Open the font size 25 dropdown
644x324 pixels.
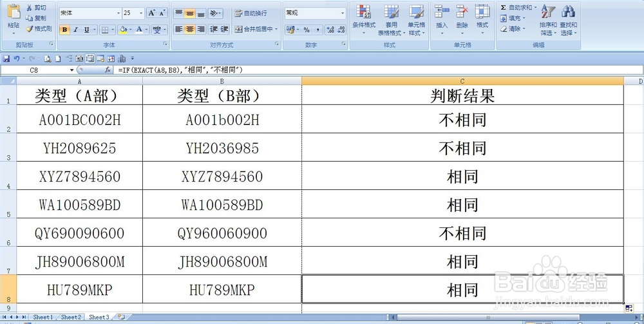click(141, 13)
